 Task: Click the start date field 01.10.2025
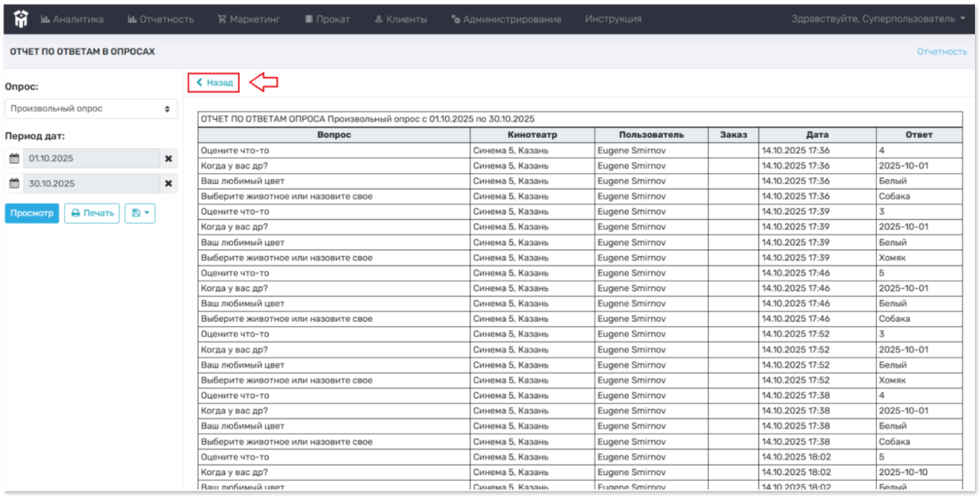point(91,159)
